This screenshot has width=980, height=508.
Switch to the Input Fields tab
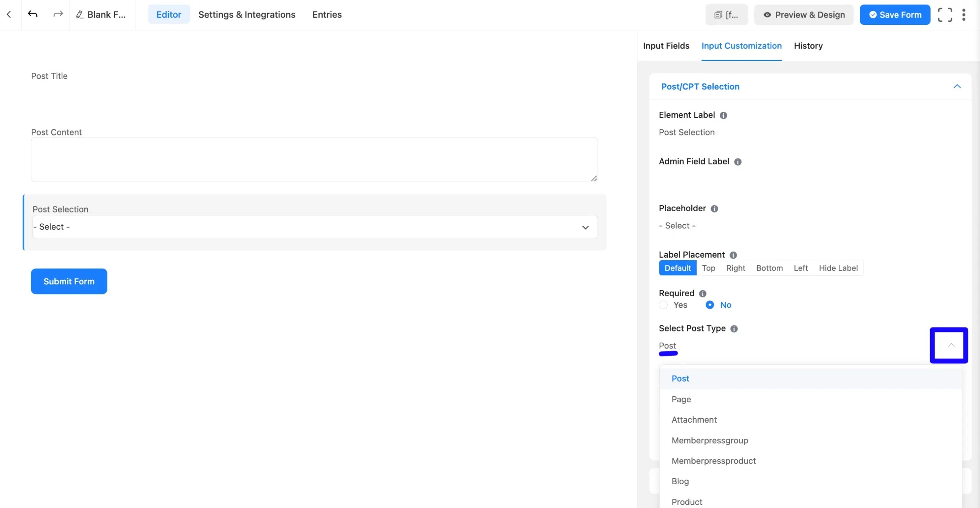(666, 46)
